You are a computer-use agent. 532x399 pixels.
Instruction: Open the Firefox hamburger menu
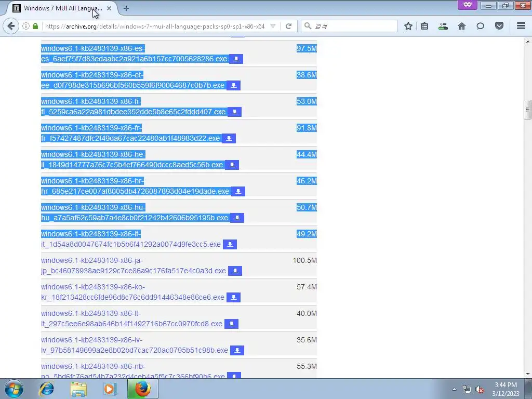coord(521,26)
